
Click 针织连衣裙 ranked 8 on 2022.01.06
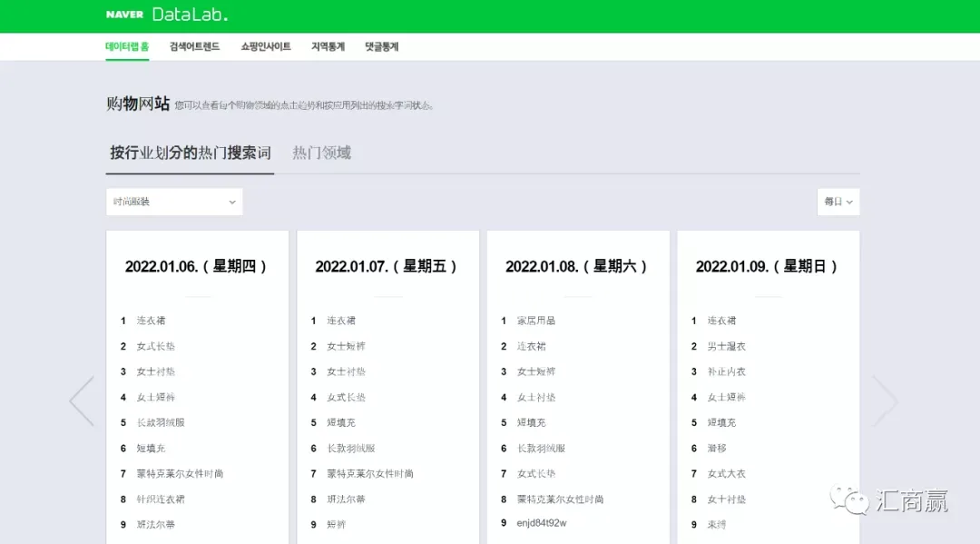point(161,499)
